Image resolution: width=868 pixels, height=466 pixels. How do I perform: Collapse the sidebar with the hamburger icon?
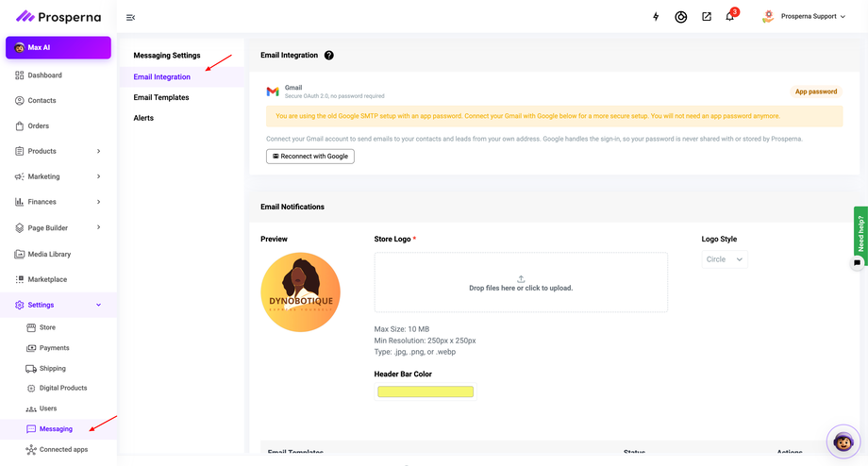point(130,18)
